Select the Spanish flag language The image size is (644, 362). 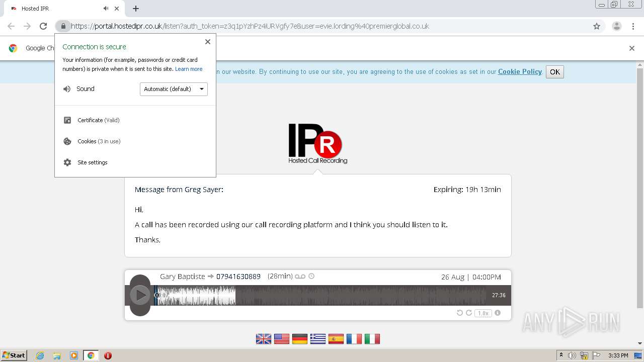(x=336, y=339)
